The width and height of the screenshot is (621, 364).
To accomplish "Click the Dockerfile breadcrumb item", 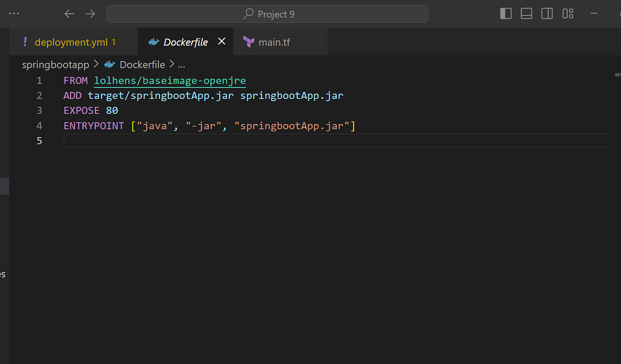I will (142, 65).
